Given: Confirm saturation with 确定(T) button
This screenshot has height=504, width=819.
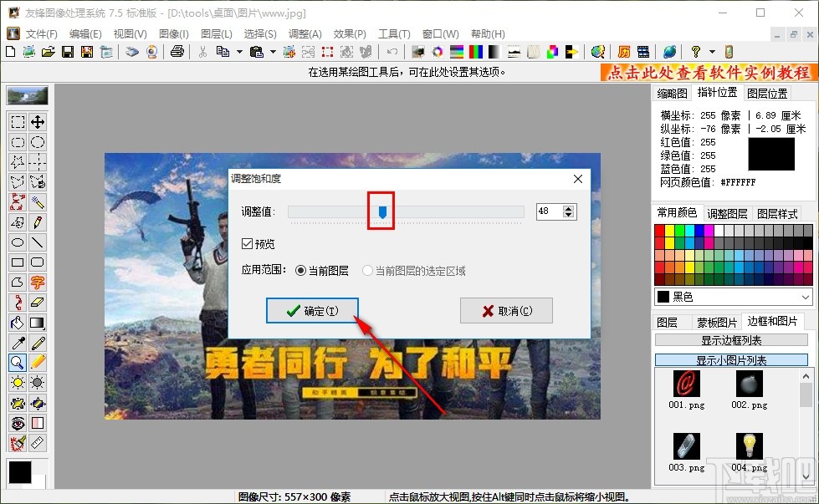Looking at the screenshot, I should 312,311.
